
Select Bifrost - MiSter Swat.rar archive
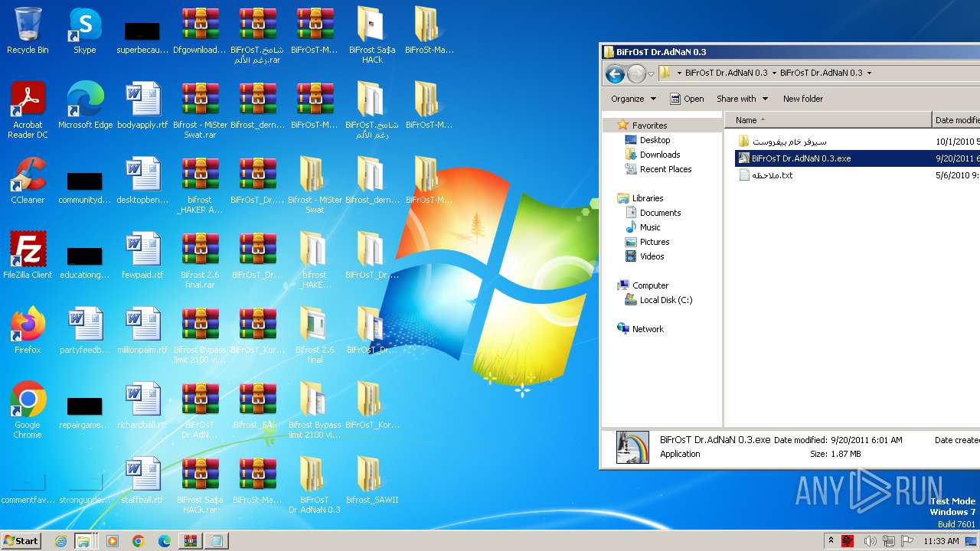[200, 110]
